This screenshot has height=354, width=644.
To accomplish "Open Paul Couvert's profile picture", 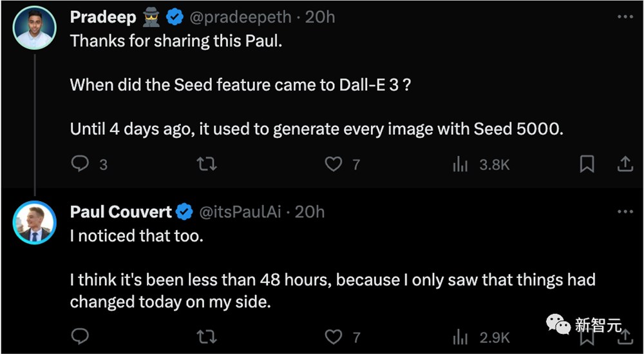I will pos(35,222).
